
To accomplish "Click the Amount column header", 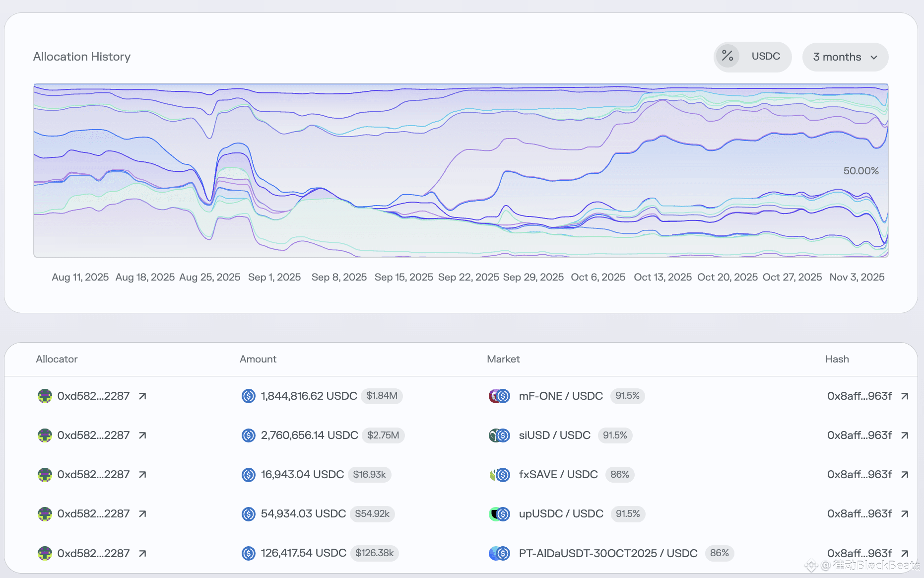I will click(258, 359).
